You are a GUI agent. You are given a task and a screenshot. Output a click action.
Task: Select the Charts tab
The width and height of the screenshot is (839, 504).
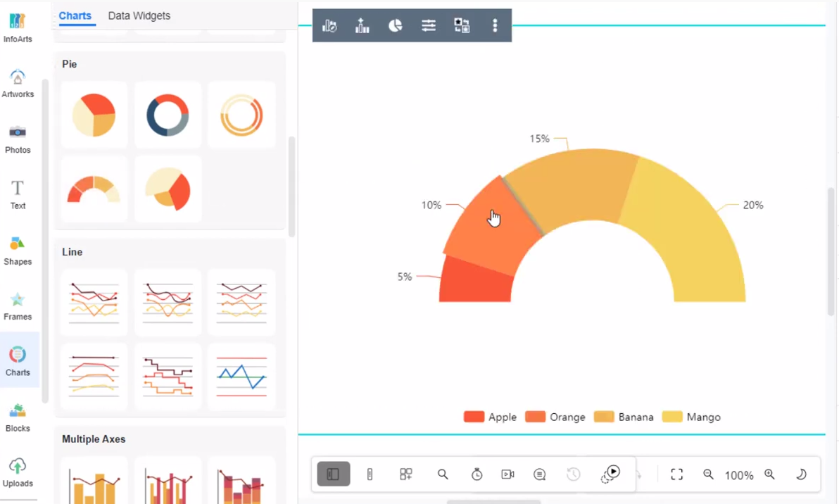tap(75, 15)
